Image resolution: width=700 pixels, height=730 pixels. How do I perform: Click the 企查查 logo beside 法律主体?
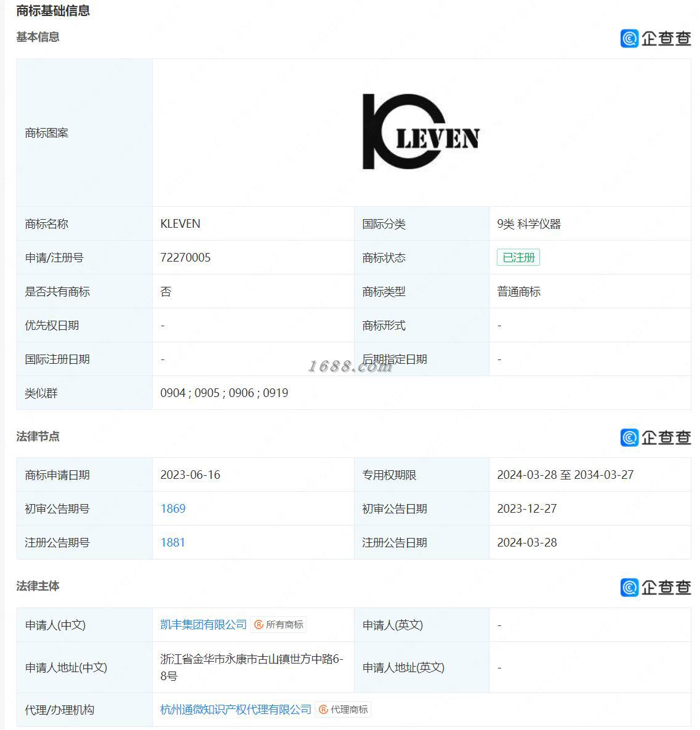655,587
